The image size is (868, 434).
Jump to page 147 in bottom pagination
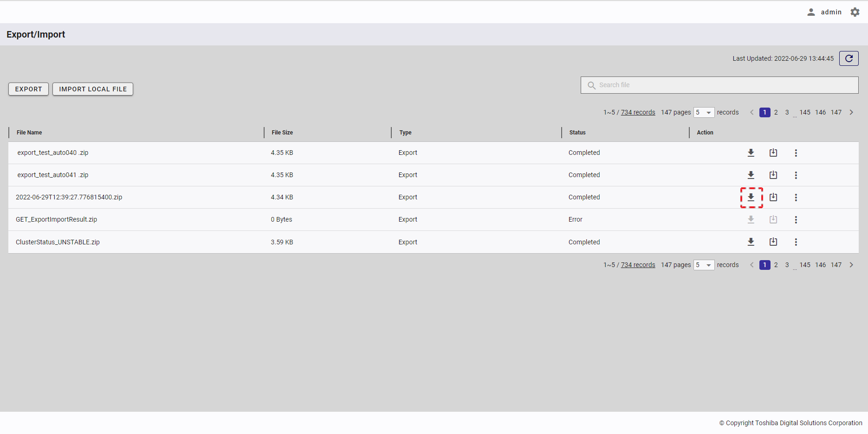[836, 265]
